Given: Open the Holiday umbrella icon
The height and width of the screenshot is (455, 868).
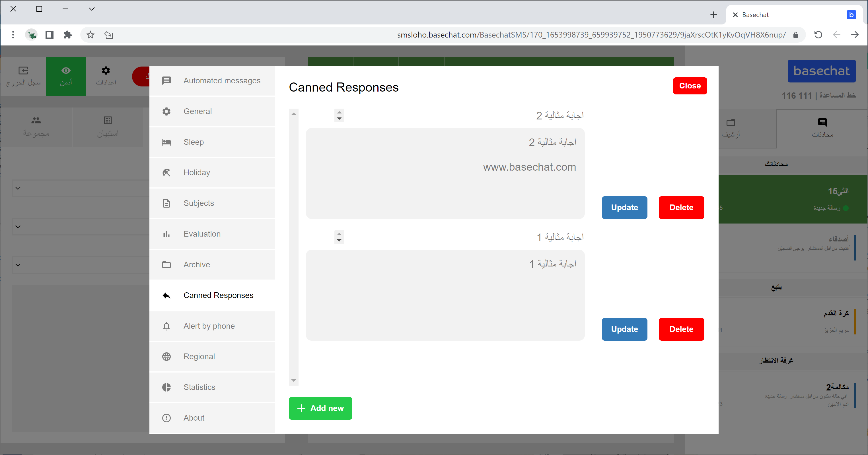Looking at the screenshot, I should [x=166, y=172].
